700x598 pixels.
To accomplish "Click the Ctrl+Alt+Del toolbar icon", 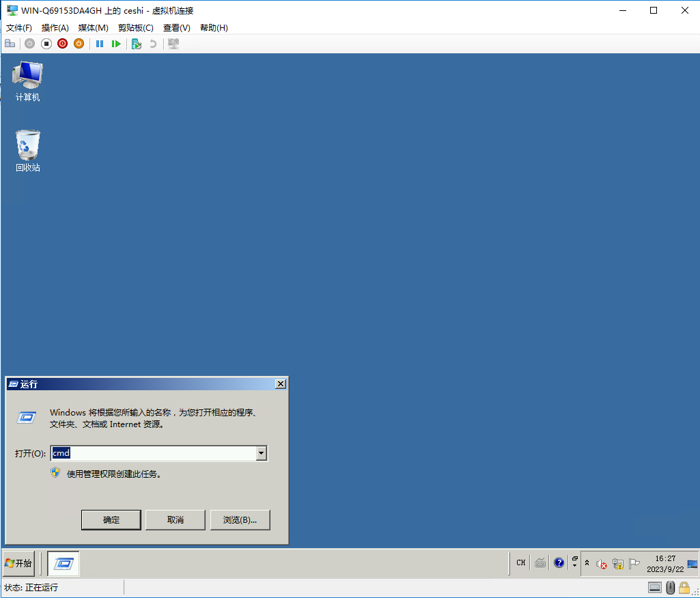I will (x=10, y=44).
